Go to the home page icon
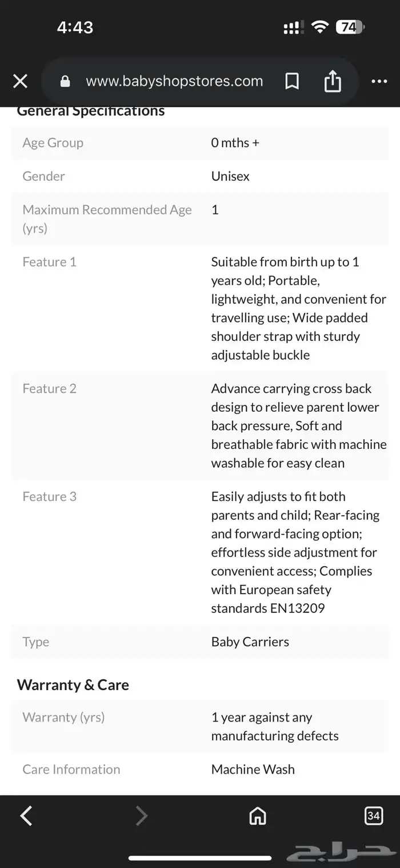The width and height of the screenshot is (400, 868). coord(258,815)
